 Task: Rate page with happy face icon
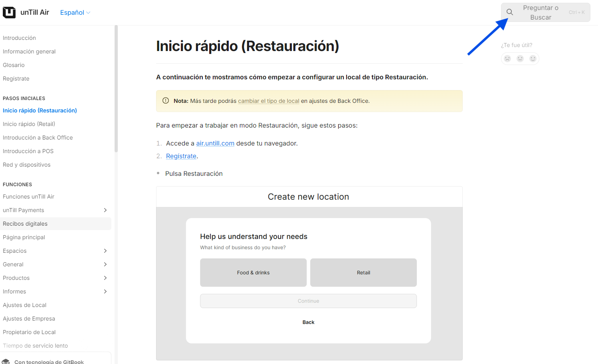click(533, 59)
